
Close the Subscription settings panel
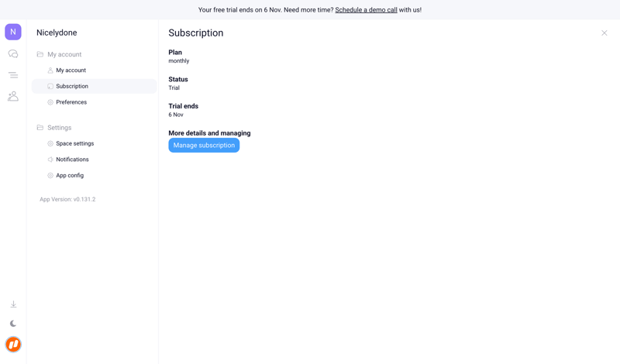(x=604, y=33)
